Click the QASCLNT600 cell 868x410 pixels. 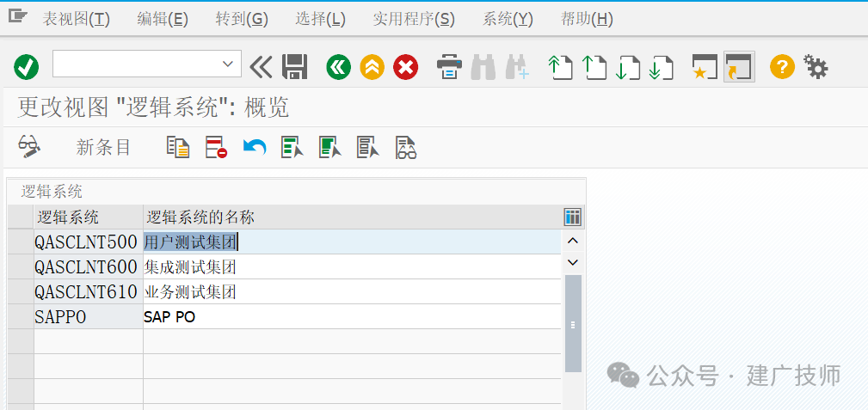[x=89, y=266]
